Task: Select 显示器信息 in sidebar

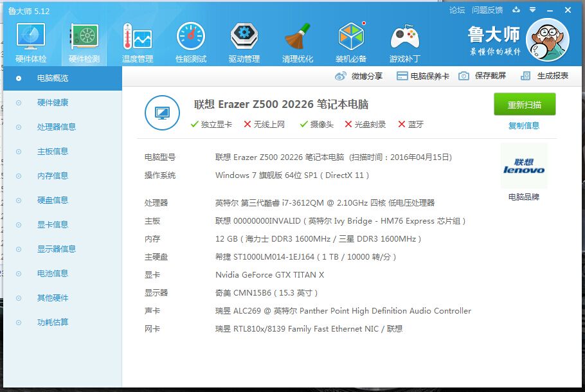Action: [63, 249]
